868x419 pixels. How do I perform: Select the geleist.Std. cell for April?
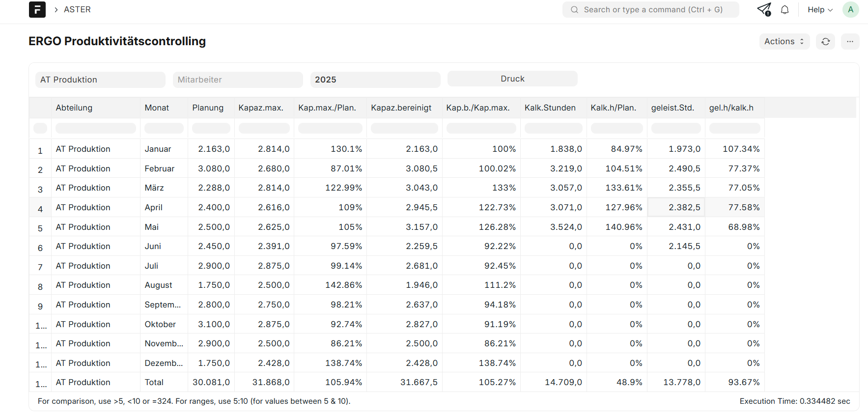click(x=676, y=207)
